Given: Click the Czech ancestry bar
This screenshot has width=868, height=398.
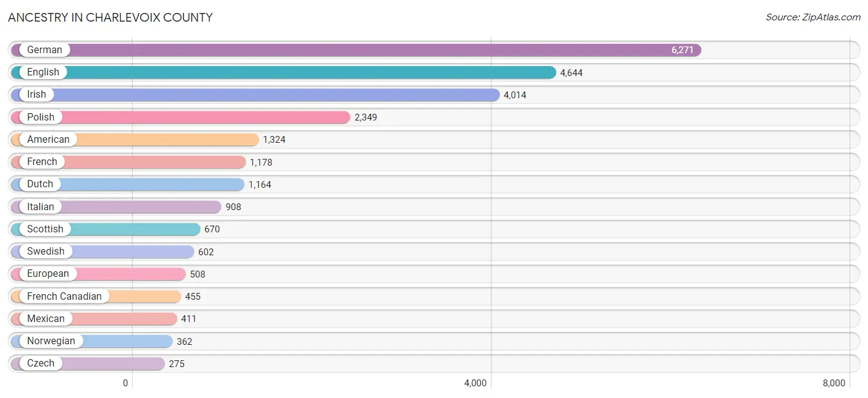Looking at the screenshot, I should [x=88, y=363].
